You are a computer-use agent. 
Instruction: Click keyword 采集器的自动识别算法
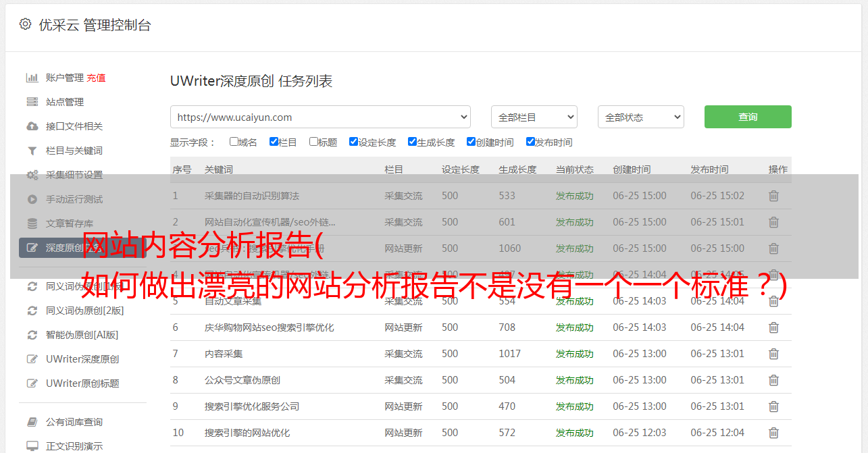coord(252,196)
